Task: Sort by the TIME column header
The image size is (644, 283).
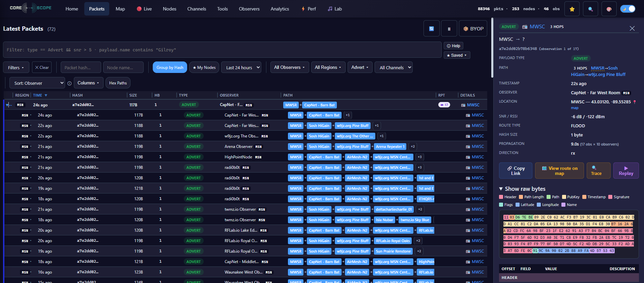Action: pyautogui.click(x=40, y=95)
